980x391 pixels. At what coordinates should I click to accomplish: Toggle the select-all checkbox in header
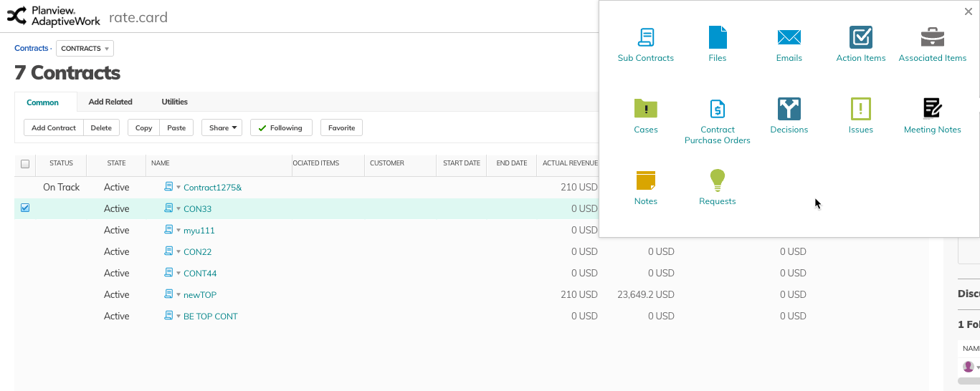(25, 164)
